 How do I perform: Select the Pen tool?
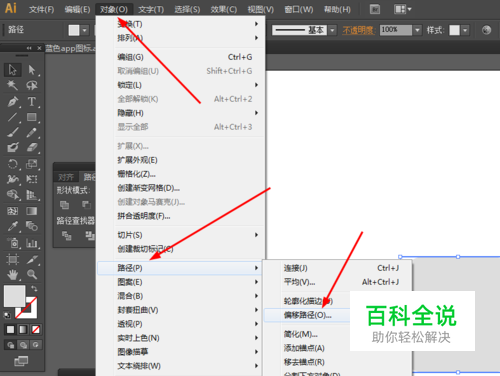pos(13,101)
